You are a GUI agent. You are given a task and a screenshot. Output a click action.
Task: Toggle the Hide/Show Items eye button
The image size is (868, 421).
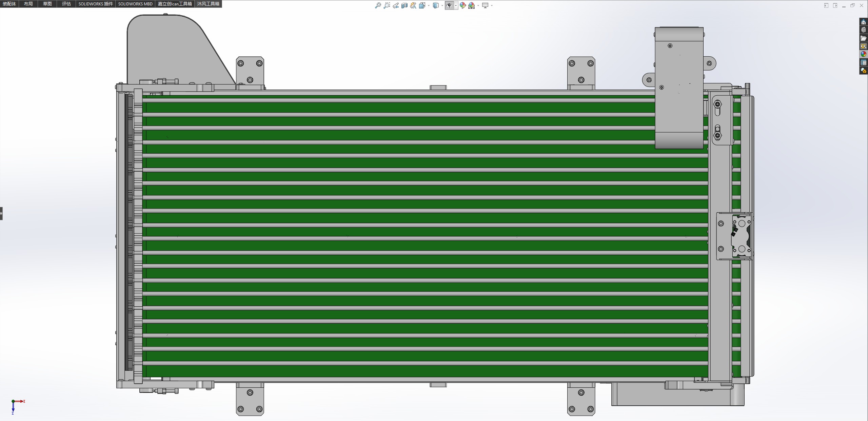[449, 5]
